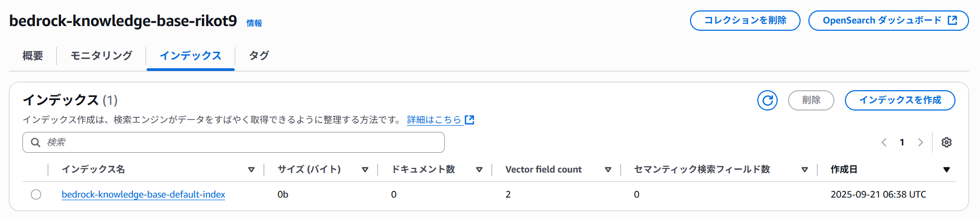Viewport: 980px width, 220px height.
Task: Sort by Vector field count arrow
Action: (608, 169)
